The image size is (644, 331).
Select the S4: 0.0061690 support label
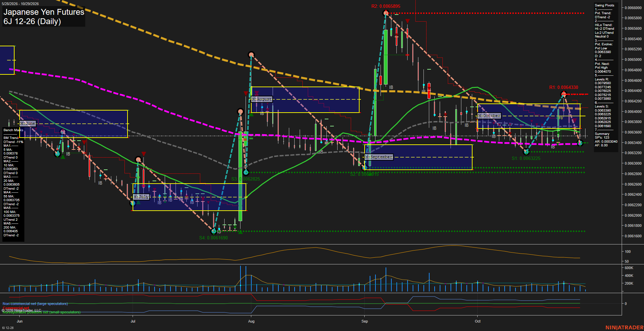213,238
